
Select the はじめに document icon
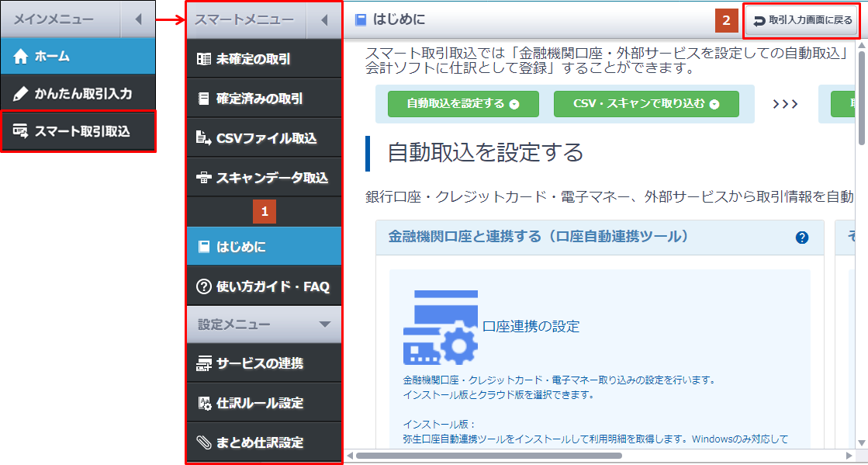tap(203, 245)
